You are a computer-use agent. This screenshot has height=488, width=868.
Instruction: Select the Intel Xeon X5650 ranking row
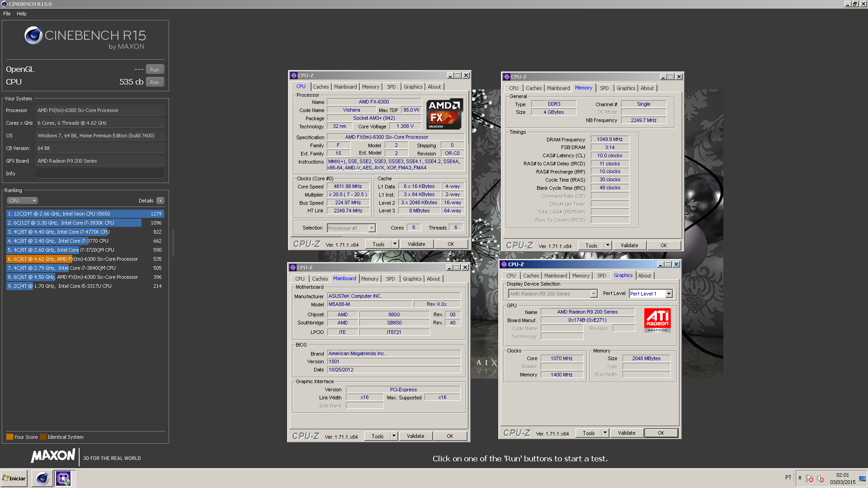point(85,214)
